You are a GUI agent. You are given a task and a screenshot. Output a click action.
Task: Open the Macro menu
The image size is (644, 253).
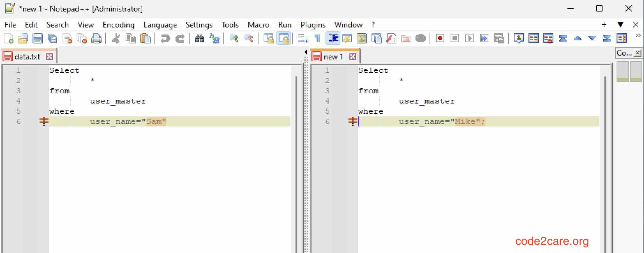[x=258, y=25]
